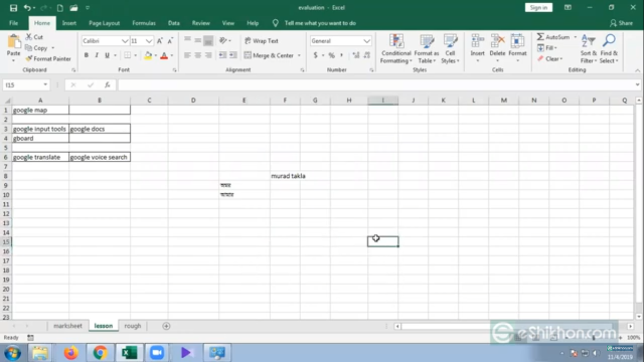
Task: Switch to the marksheet sheet tab
Action: (x=67, y=326)
